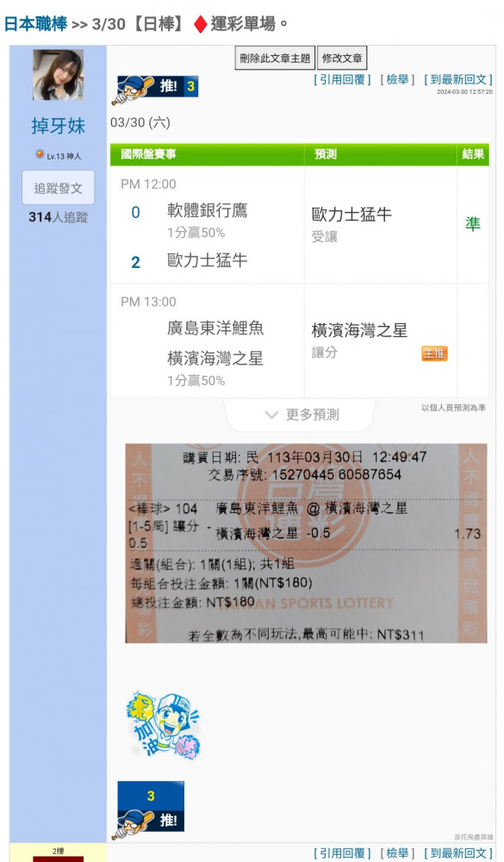
Task: Click the post date 03/30 (六)
Action: (x=140, y=122)
